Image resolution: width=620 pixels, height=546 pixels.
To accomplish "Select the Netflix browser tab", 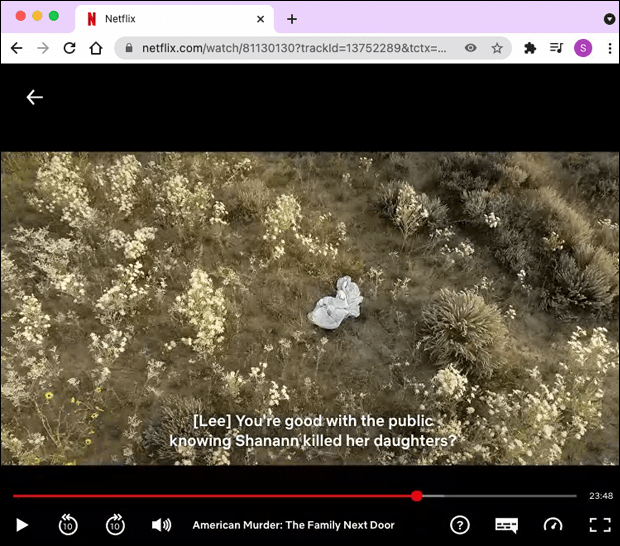I will click(x=174, y=19).
